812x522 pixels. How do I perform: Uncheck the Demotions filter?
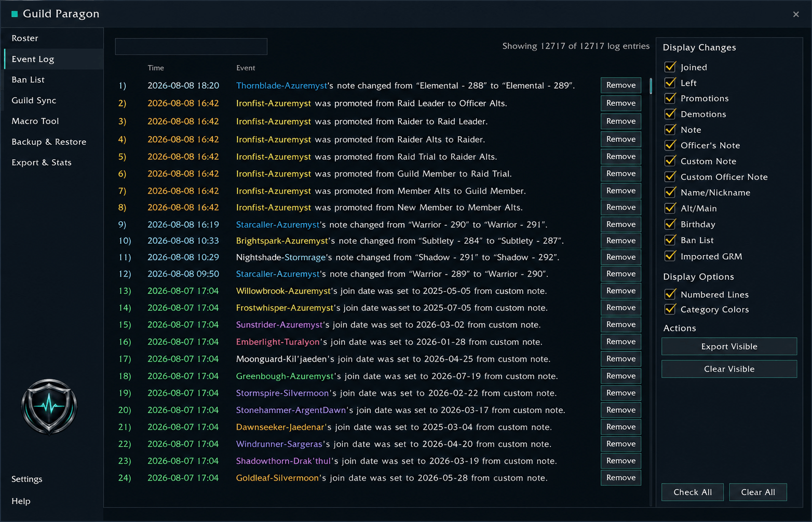pos(670,114)
